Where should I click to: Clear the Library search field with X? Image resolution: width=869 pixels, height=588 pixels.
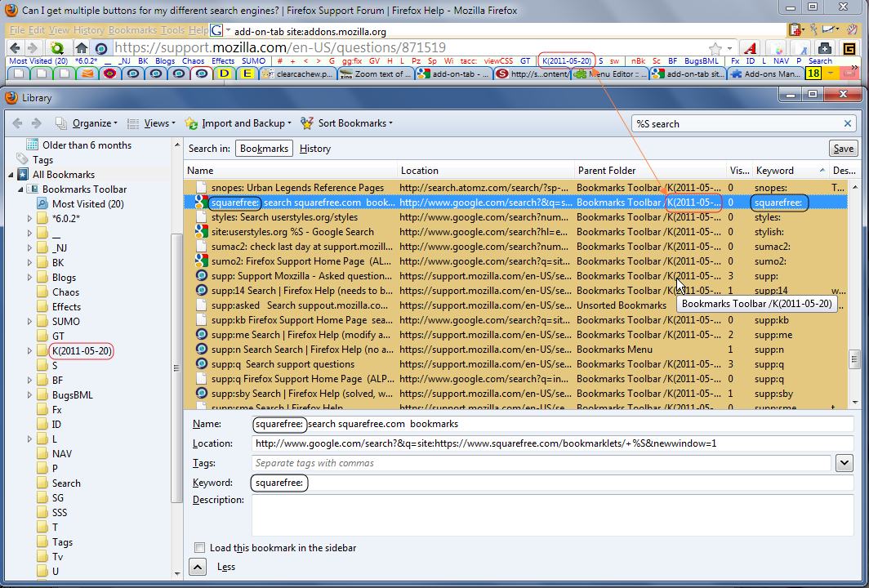(x=848, y=123)
